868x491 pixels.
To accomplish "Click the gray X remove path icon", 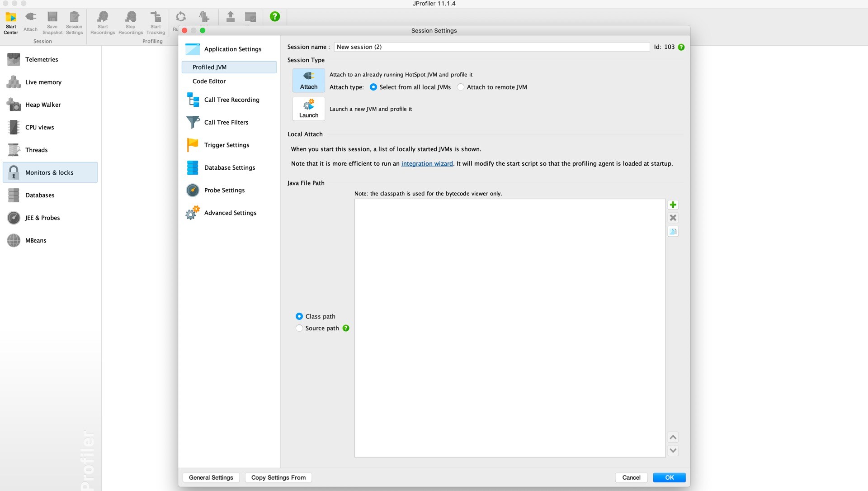I will click(673, 218).
